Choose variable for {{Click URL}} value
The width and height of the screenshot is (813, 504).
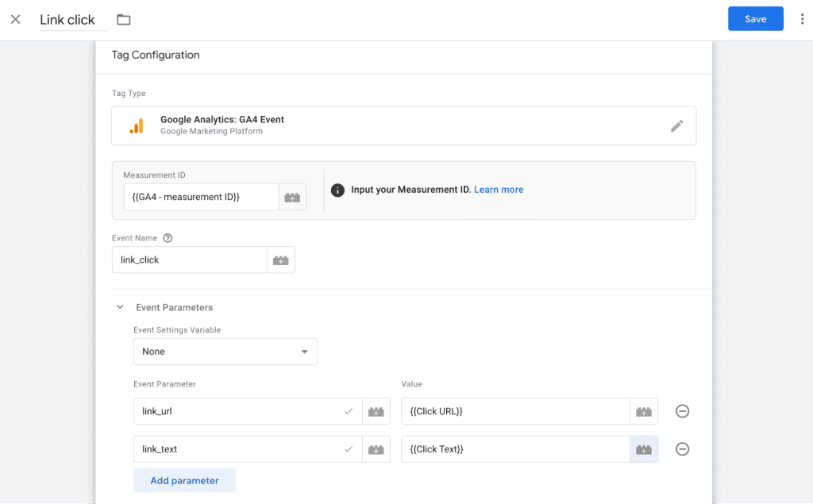coord(644,411)
